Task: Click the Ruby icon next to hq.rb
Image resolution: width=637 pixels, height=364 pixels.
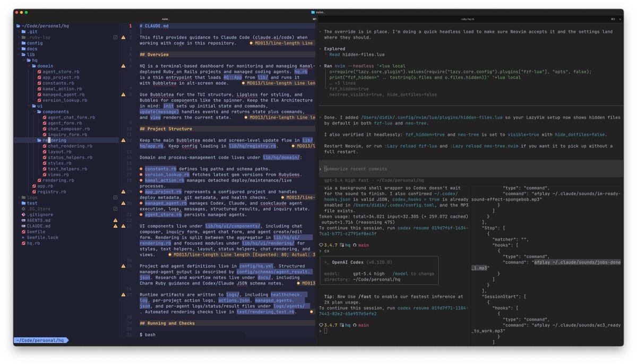Action: tap(23, 243)
